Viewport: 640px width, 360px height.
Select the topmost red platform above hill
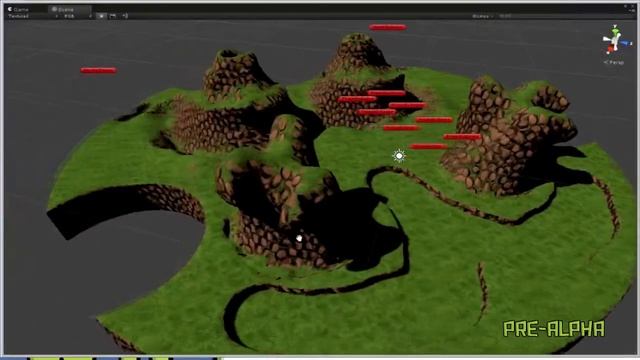(388, 27)
